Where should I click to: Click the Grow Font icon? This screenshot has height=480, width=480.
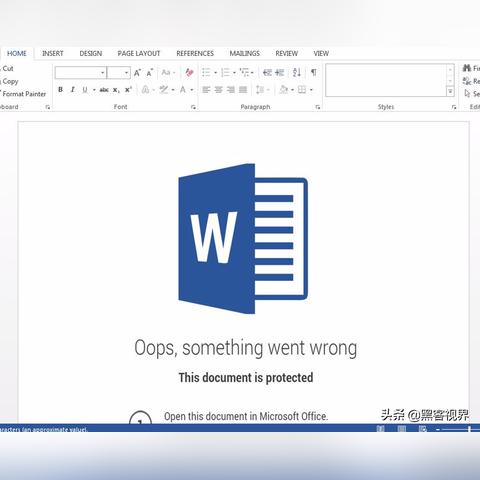click(137, 72)
